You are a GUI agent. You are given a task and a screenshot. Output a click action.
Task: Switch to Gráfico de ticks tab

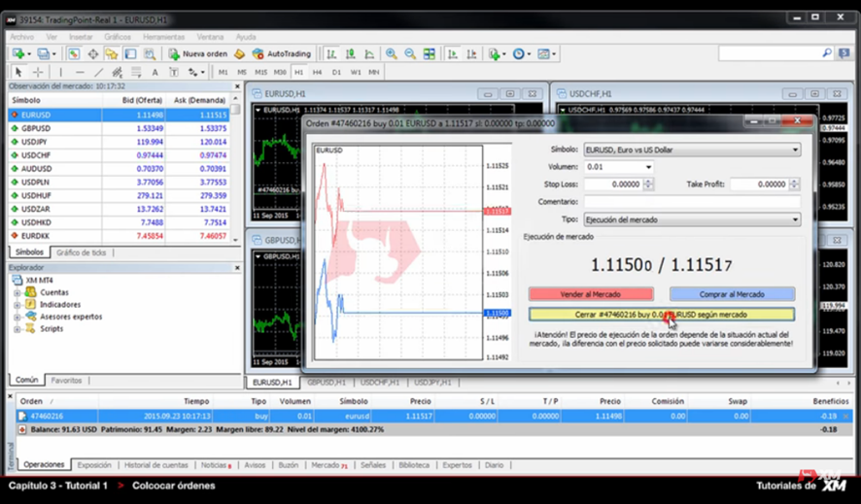click(x=82, y=252)
